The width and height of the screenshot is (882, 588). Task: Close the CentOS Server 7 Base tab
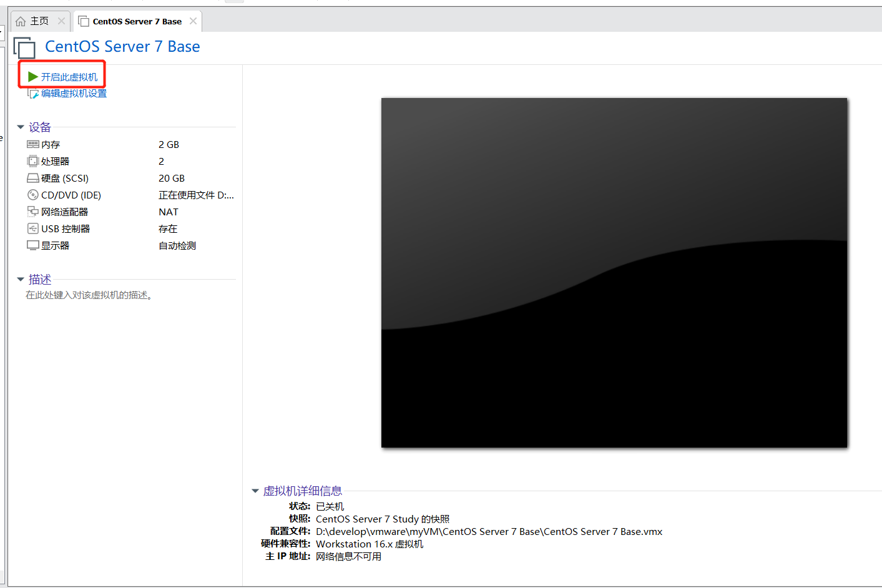pos(193,21)
